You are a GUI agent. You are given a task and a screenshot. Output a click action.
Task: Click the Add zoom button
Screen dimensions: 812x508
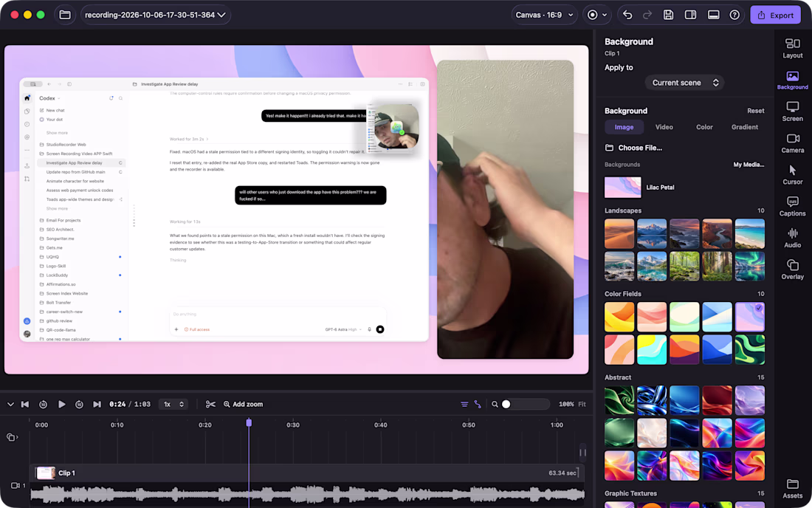[x=243, y=405]
